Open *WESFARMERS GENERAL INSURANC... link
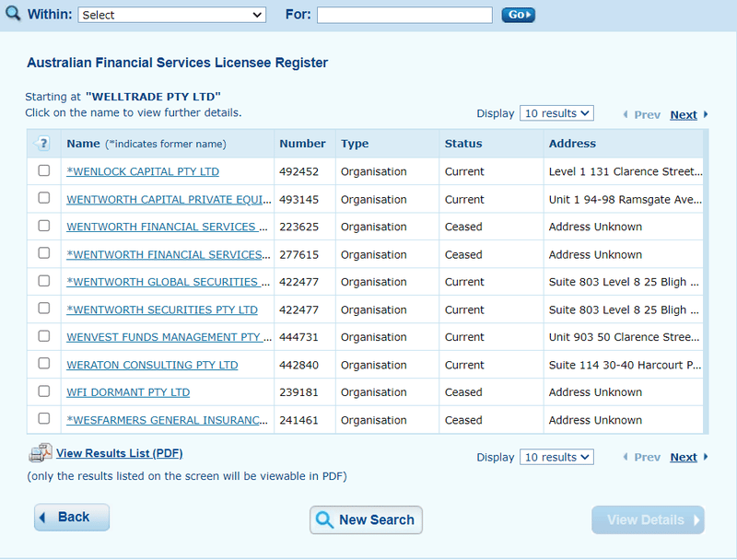The image size is (737, 560). pos(167,420)
